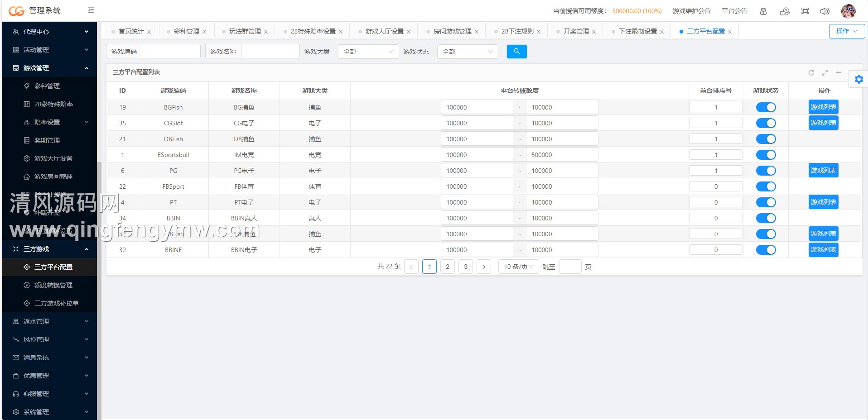Open 额度转换管理 in the sidebar
This screenshot has height=420, width=868.
(x=53, y=285)
